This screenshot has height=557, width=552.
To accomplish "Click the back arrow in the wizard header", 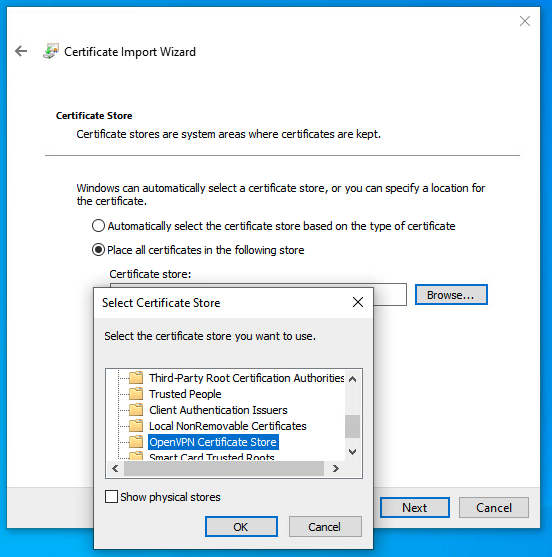I will [21, 52].
